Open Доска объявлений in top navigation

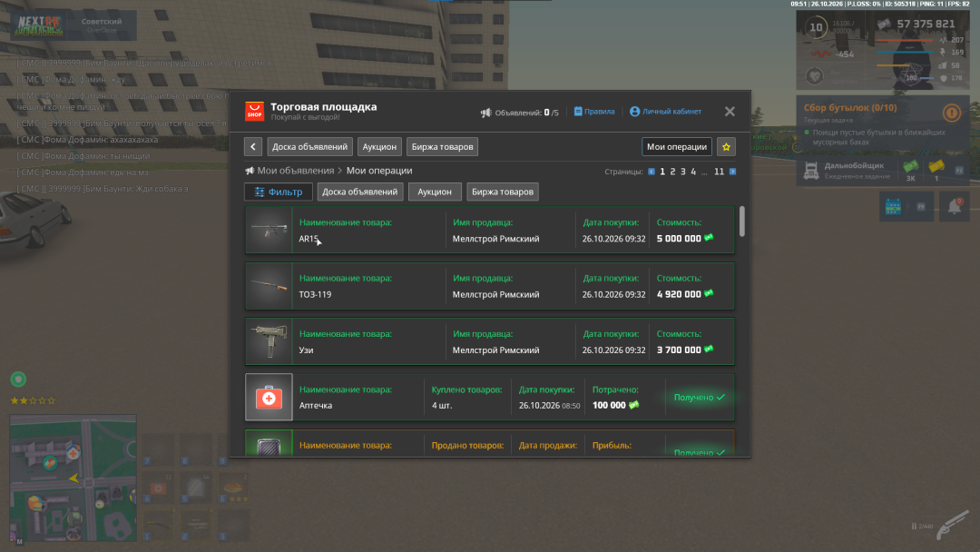310,147
